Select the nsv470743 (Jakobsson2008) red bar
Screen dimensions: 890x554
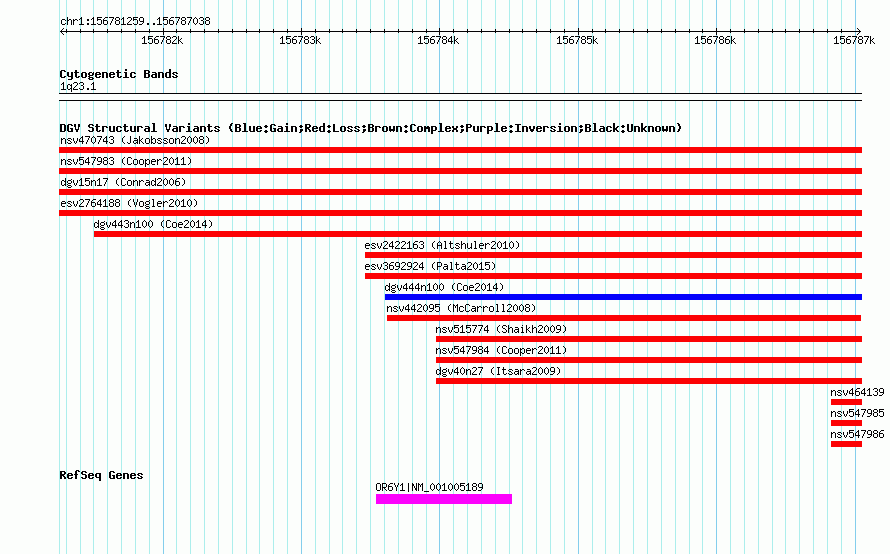pos(460,150)
